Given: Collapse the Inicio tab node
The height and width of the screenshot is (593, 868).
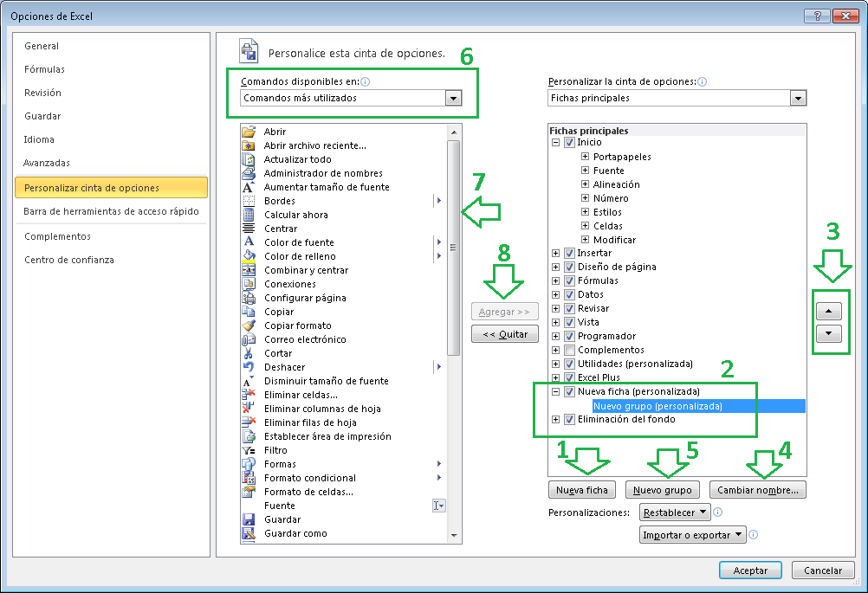Looking at the screenshot, I should click(555, 142).
